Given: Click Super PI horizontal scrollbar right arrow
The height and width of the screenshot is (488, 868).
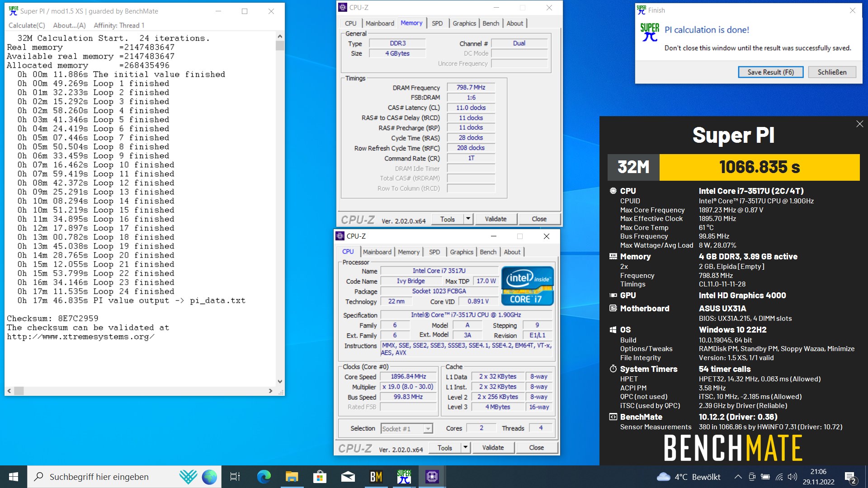Looking at the screenshot, I should point(271,391).
